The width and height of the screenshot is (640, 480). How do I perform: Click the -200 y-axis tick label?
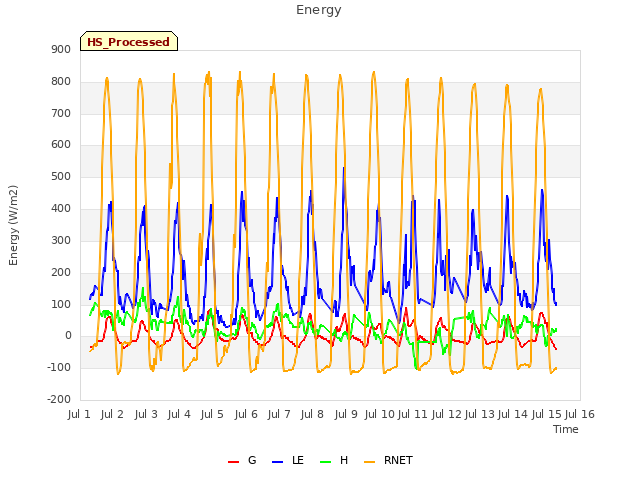(x=59, y=399)
